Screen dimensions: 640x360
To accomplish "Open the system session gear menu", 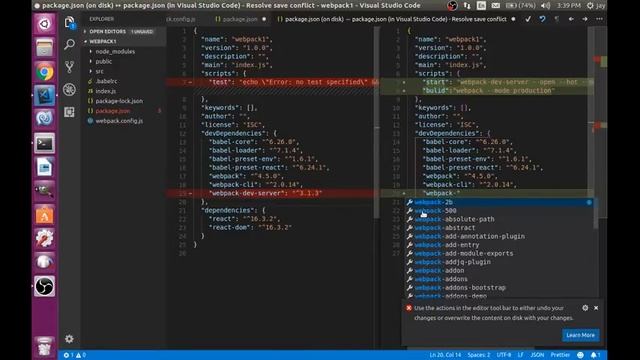I will click(590, 6).
